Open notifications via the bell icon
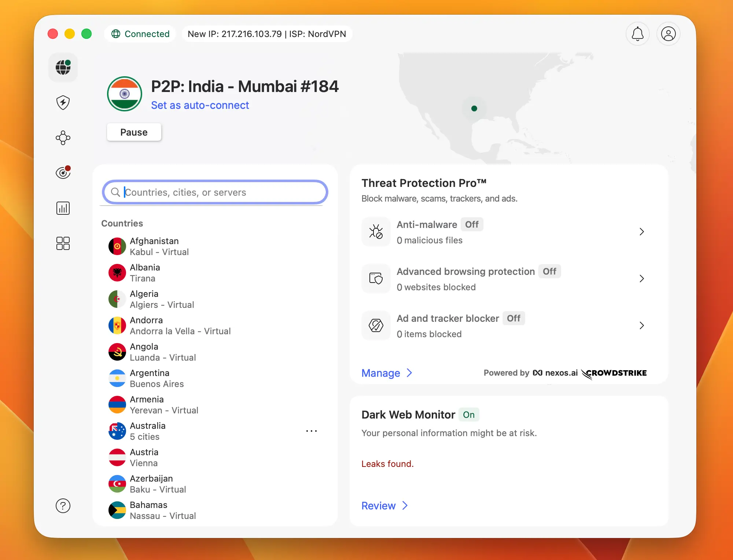Screen dimensions: 733x560 (637, 34)
